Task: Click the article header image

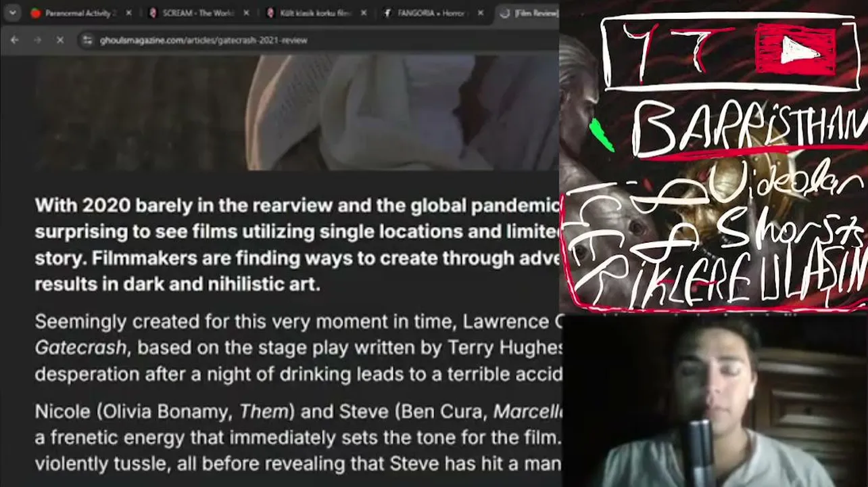Action: click(x=297, y=112)
